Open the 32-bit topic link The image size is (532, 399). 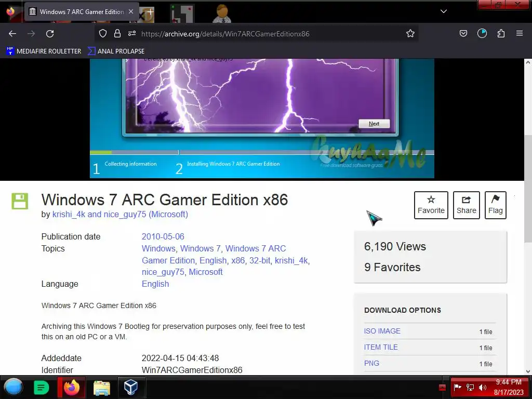pyautogui.click(x=260, y=260)
